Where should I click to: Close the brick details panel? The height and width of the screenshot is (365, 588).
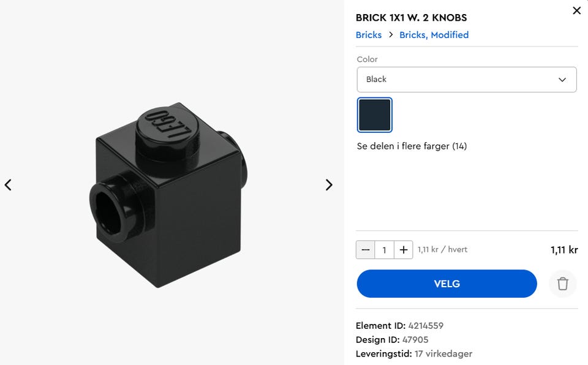point(577,10)
